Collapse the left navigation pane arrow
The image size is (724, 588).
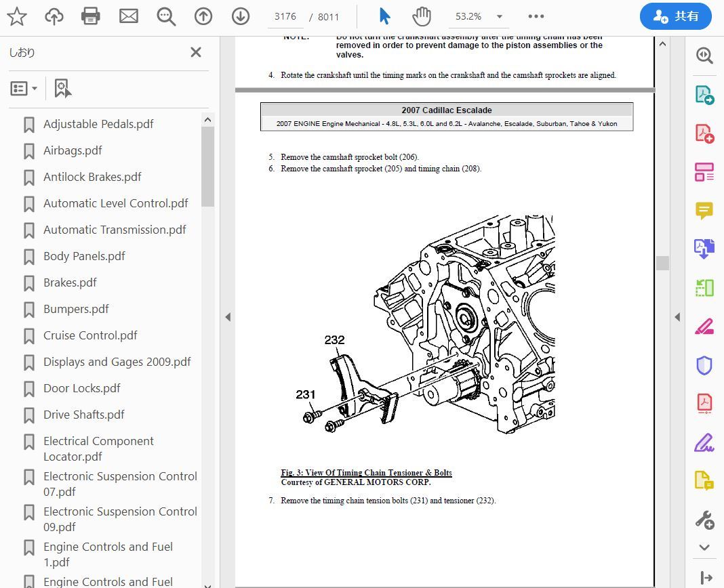click(x=228, y=317)
